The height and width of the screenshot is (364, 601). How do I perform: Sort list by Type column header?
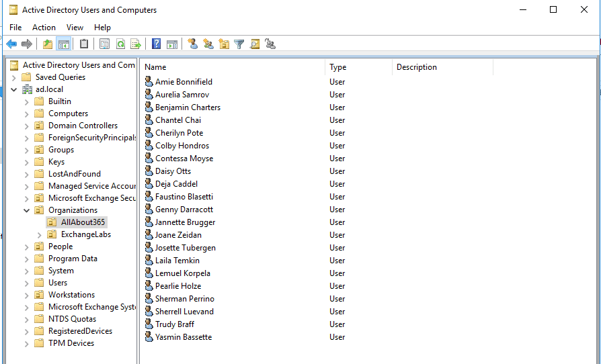coord(358,67)
